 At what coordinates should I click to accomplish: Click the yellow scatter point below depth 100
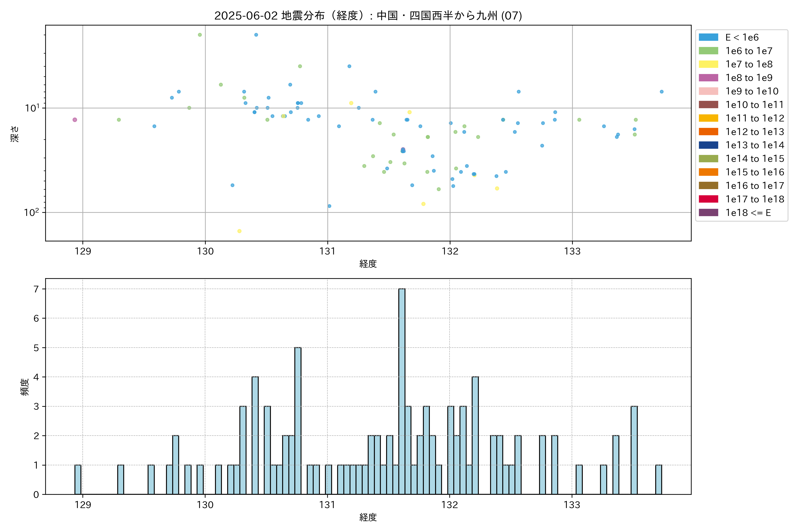(239, 231)
